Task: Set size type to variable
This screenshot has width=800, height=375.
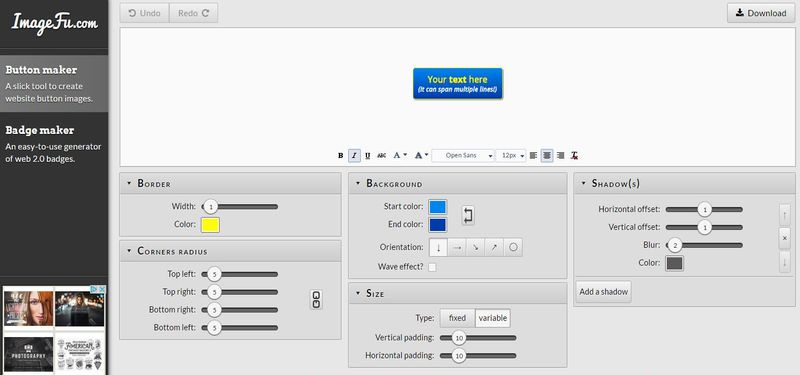Action: point(493,318)
